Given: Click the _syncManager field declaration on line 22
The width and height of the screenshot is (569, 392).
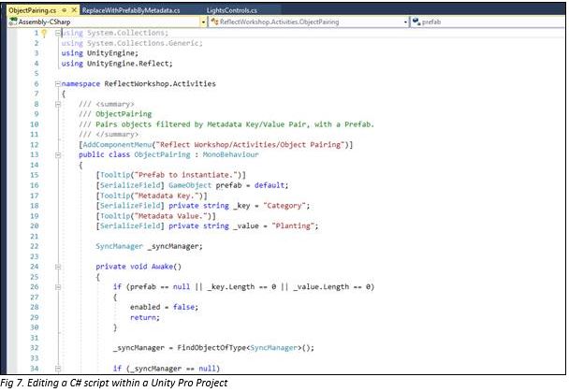Looking at the screenshot, I should [x=173, y=246].
